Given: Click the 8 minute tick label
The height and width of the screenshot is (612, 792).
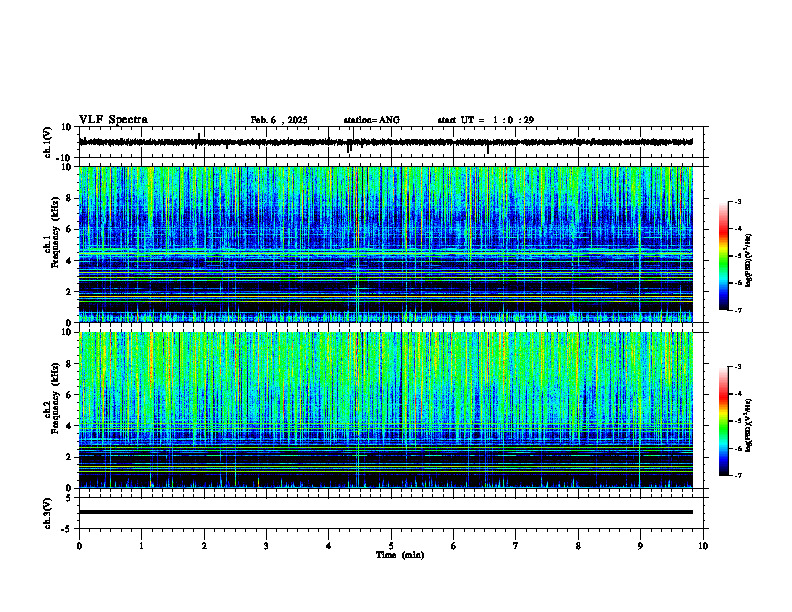Looking at the screenshot, I should tap(578, 546).
